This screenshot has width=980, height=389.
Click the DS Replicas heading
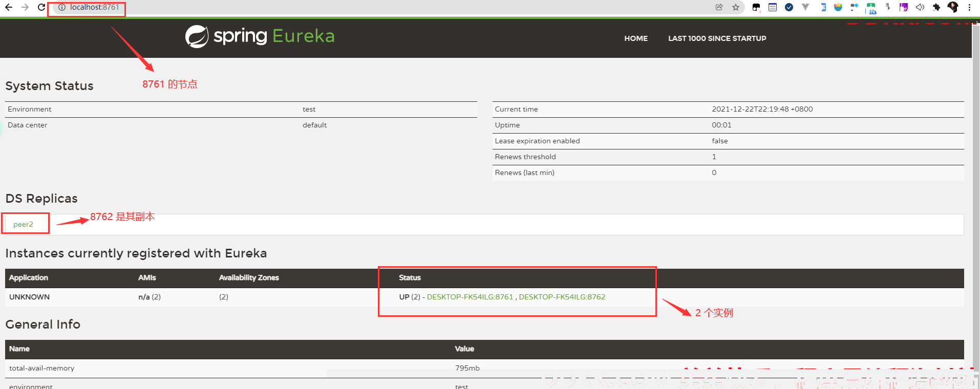(x=41, y=199)
